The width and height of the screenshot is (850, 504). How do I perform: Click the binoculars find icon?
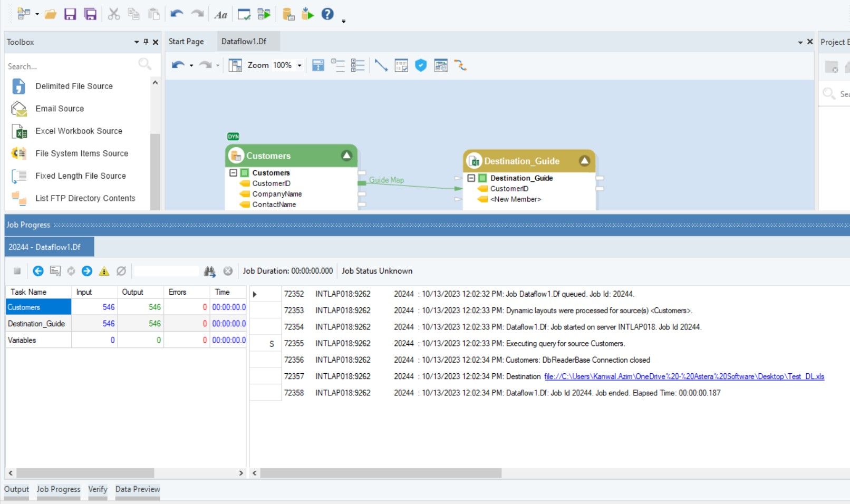(209, 271)
